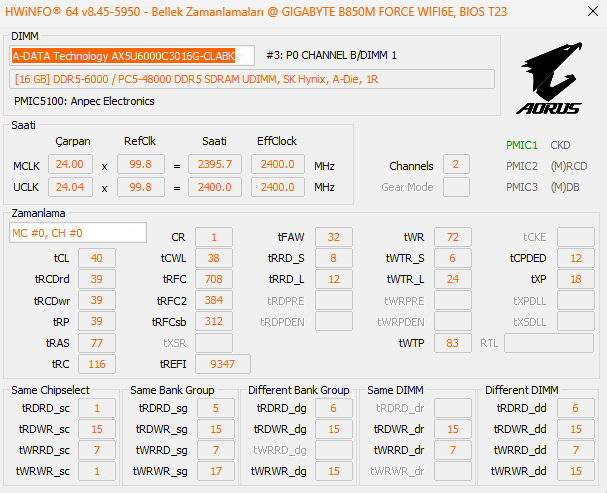Click the tWRWR_sg value 17

216,471
